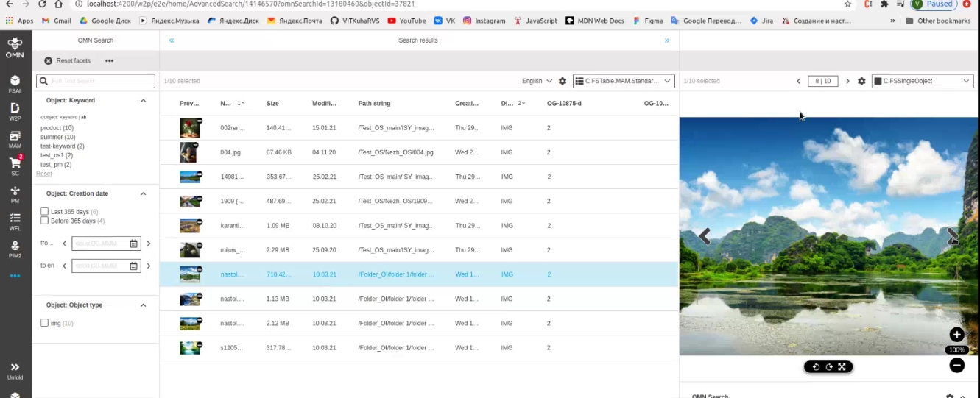Viewport: 980px width, 398px height.
Task: Open the FSAll module in the sidebar
Action: pyautogui.click(x=15, y=83)
